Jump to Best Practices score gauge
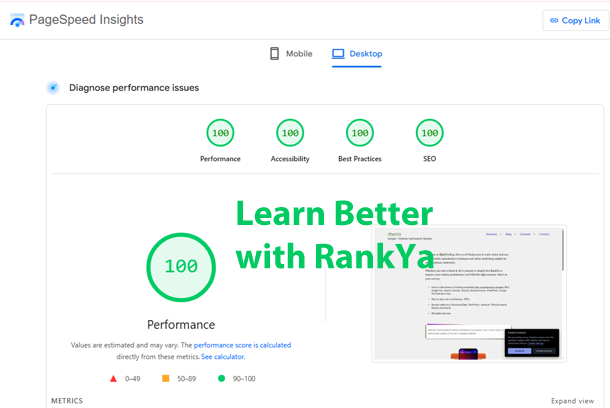Viewport: 610px width, 408px height. click(x=360, y=133)
